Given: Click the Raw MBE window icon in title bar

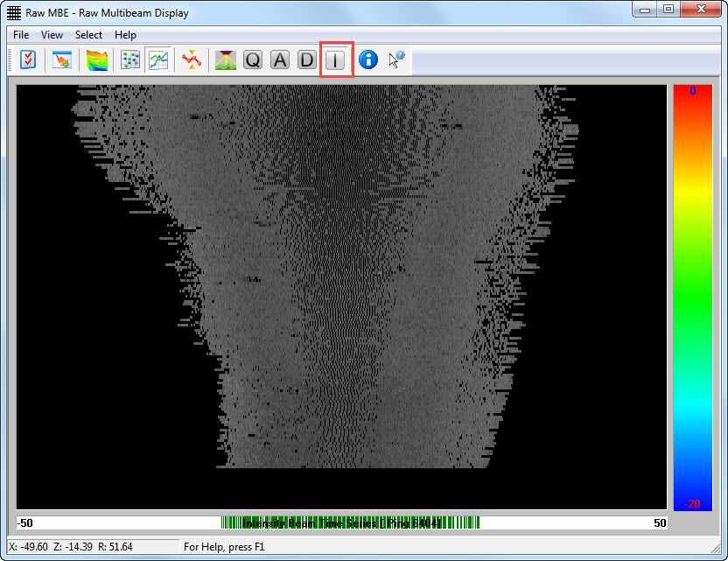Looking at the screenshot, I should tap(14, 13).
